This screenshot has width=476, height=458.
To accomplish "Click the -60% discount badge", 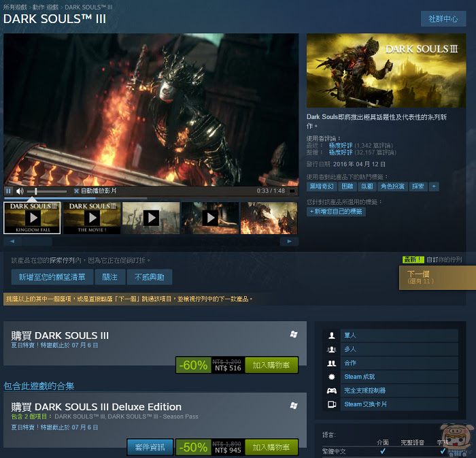I will coord(193,365).
